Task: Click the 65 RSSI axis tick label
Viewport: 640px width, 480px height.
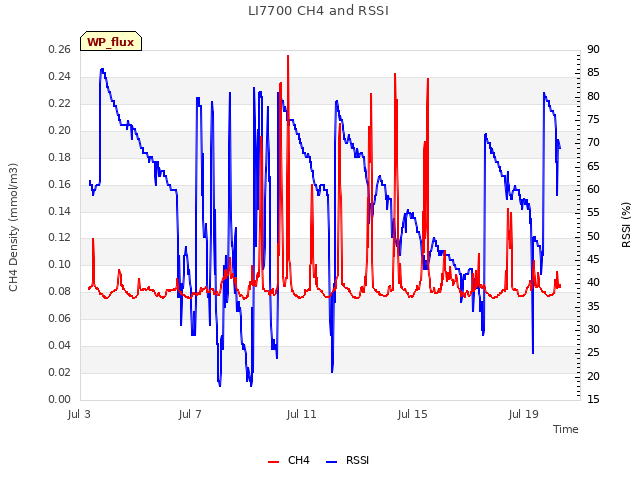Action: pos(593,166)
